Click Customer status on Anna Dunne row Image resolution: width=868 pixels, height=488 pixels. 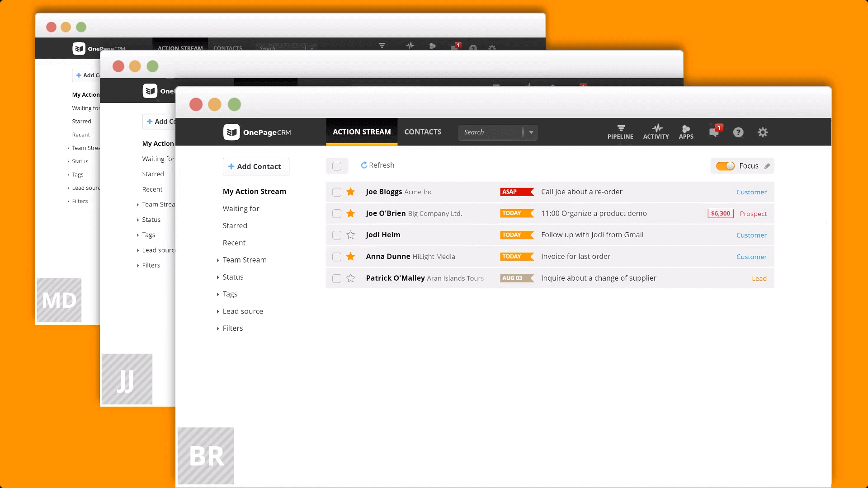coord(751,257)
